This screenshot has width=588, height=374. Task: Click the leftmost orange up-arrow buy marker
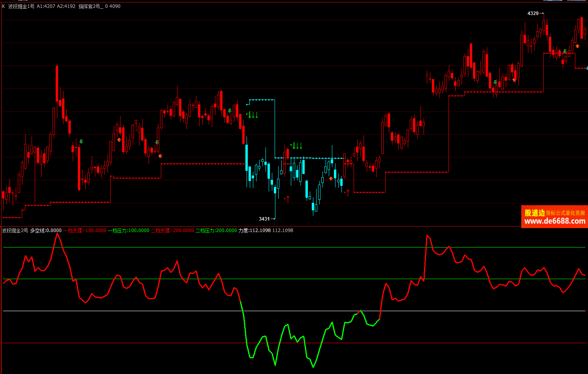[119, 140]
